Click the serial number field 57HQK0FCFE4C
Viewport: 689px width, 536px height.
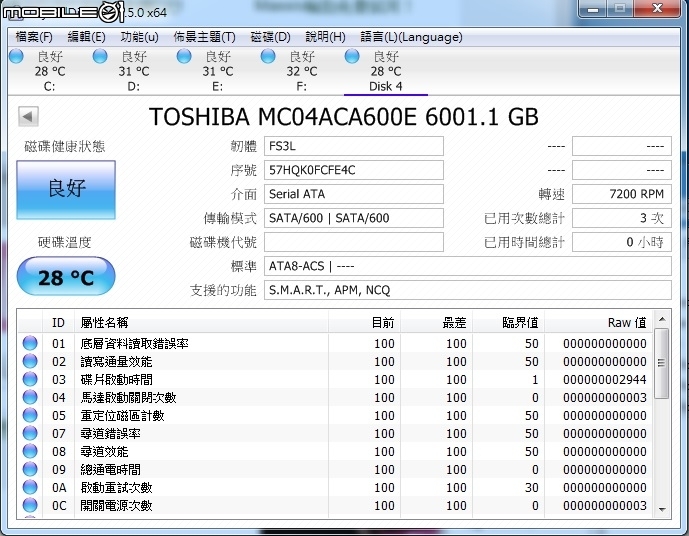tap(354, 170)
